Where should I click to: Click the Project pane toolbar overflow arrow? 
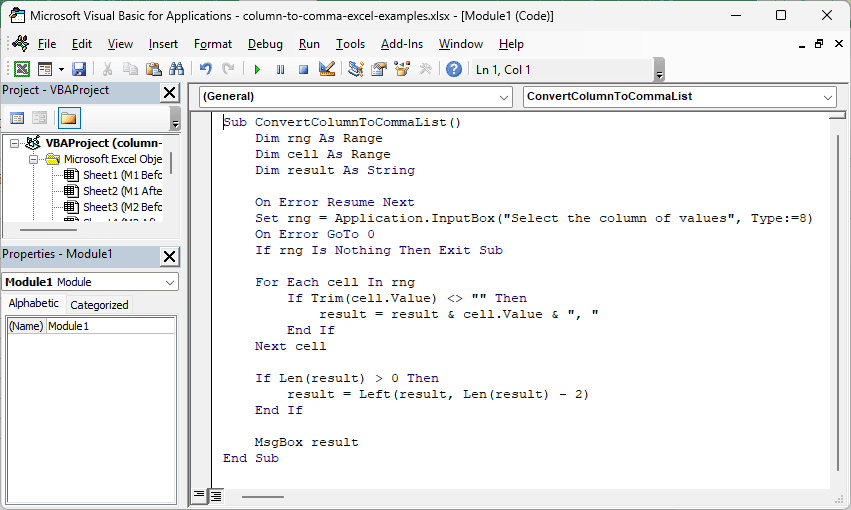tap(175, 119)
